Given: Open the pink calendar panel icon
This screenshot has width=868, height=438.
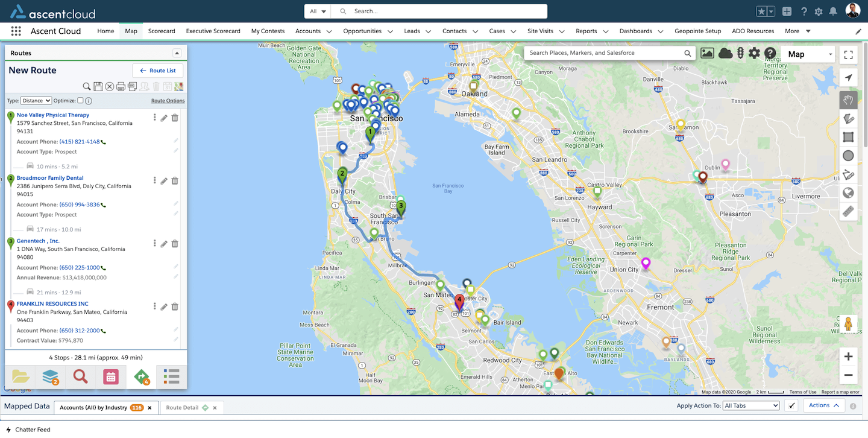Looking at the screenshot, I should [x=110, y=377].
